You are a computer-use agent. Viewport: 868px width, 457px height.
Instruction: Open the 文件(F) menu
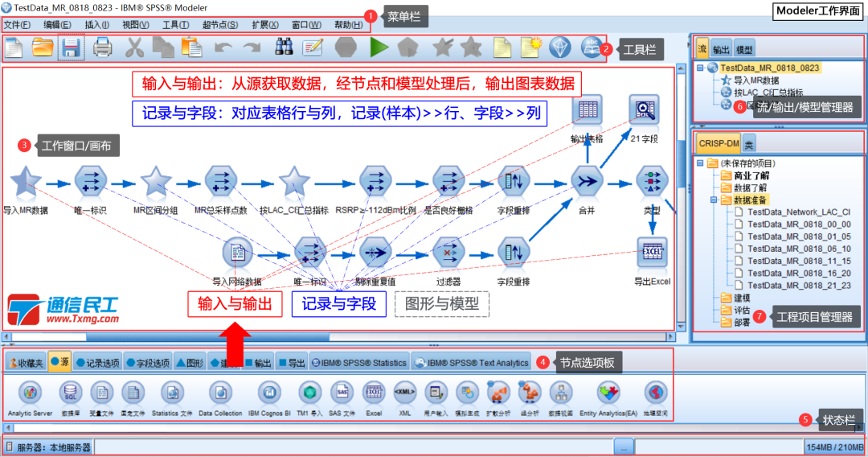tap(17, 25)
